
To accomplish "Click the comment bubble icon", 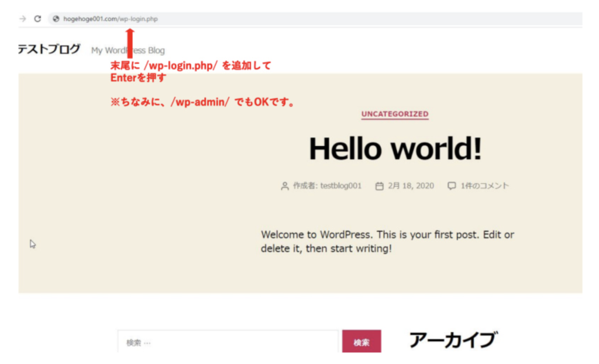I will click(452, 186).
